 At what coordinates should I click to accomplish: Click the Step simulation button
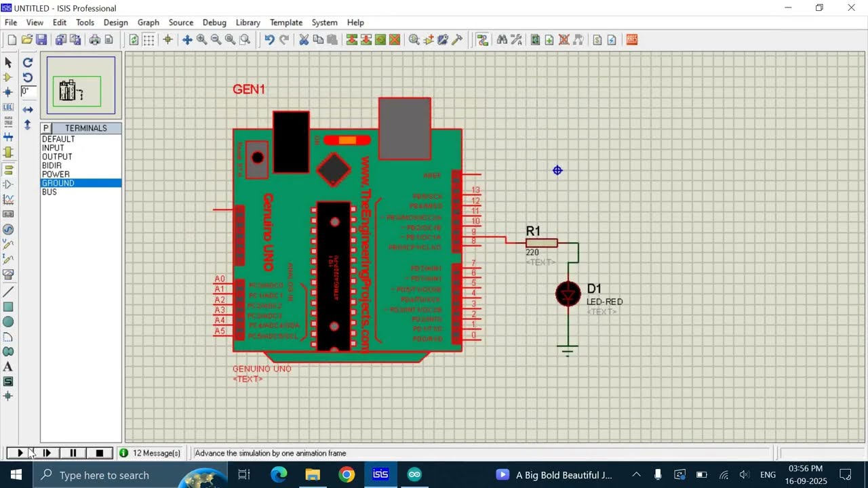click(x=47, y=453)
